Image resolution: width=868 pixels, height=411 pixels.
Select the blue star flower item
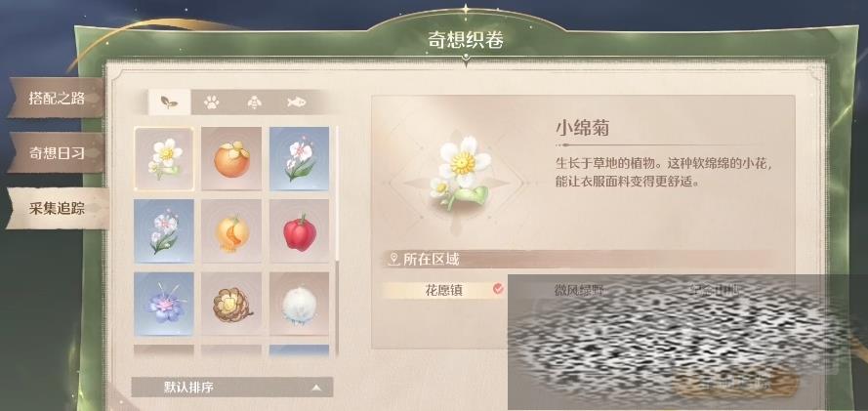pos(164,304)
